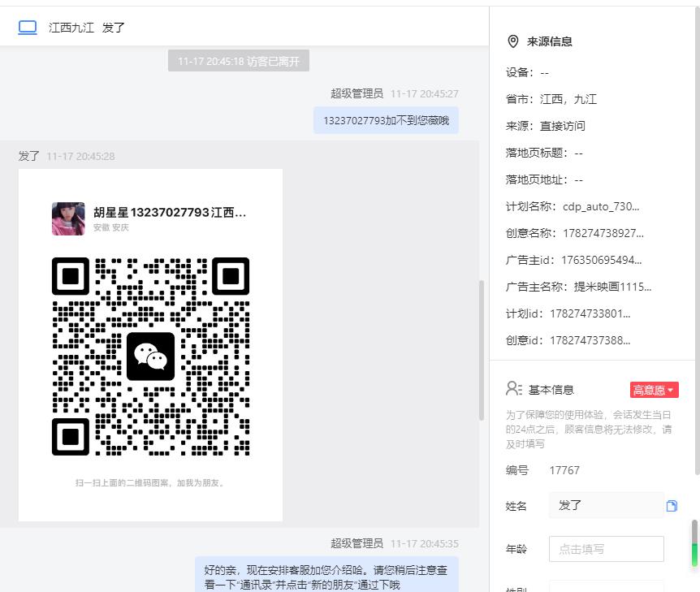Click the 编号 17767 value
The image size is (700, 592).
tap(564, 470)
